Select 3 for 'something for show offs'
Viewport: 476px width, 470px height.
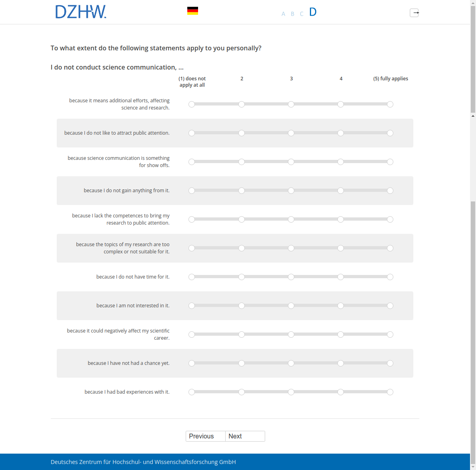click(x=291, y=162)
